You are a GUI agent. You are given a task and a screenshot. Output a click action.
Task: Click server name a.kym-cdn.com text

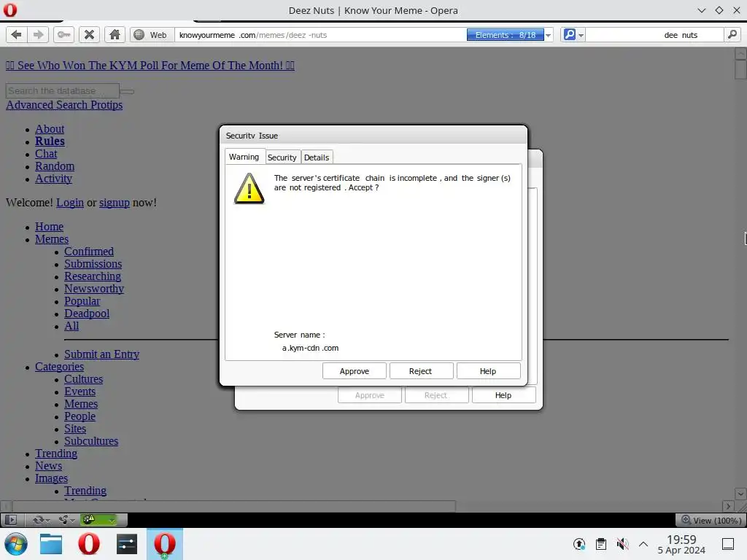pyautogui.click(x=310, y=348)
